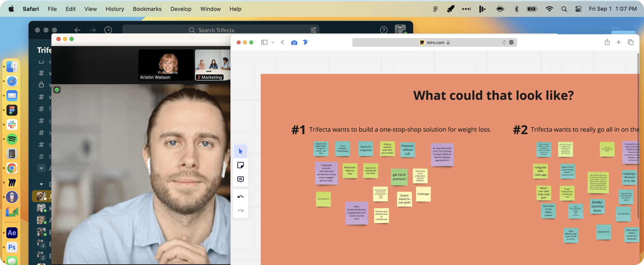Click the blue bird extension icon in Safari

click(x=306, y=42)
